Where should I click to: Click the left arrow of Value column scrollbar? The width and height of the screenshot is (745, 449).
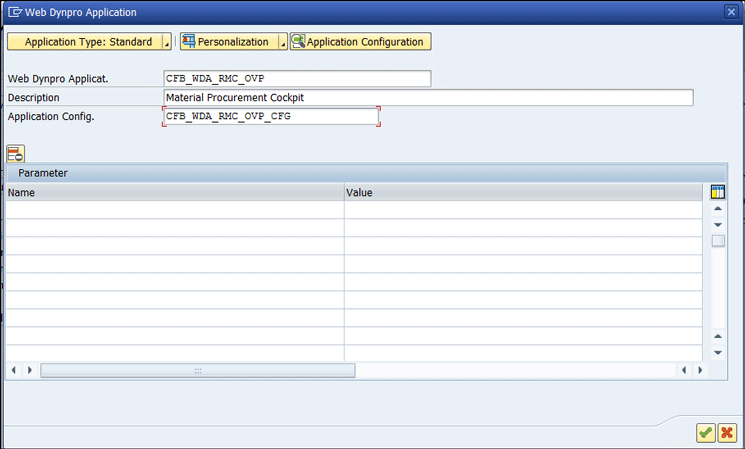(x=684, y=370)
